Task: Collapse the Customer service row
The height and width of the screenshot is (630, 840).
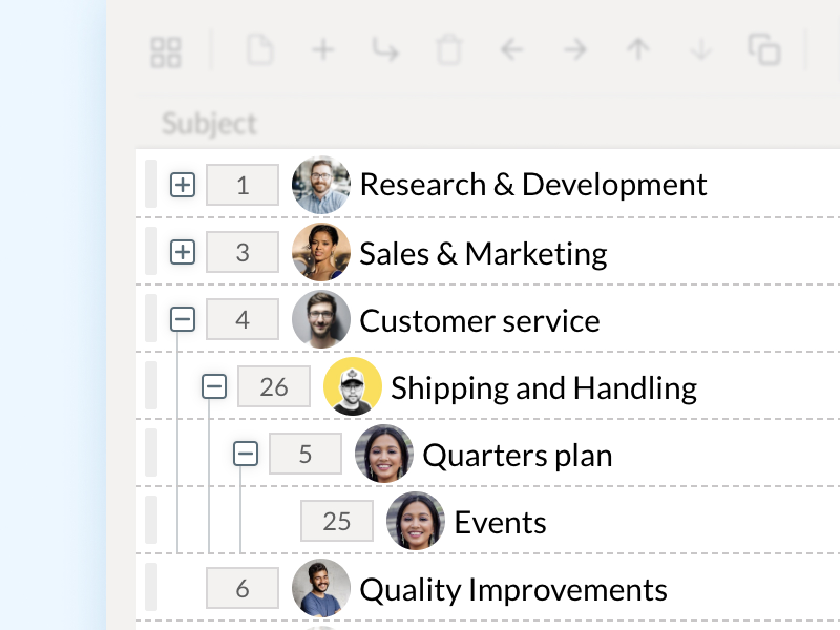Action: pyautogui.click(x=183, y=319)
